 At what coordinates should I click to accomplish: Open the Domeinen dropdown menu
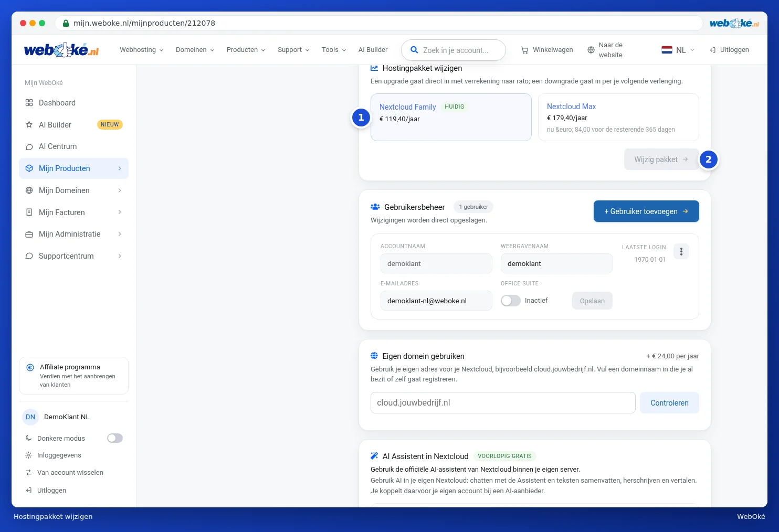click(195, 50)
